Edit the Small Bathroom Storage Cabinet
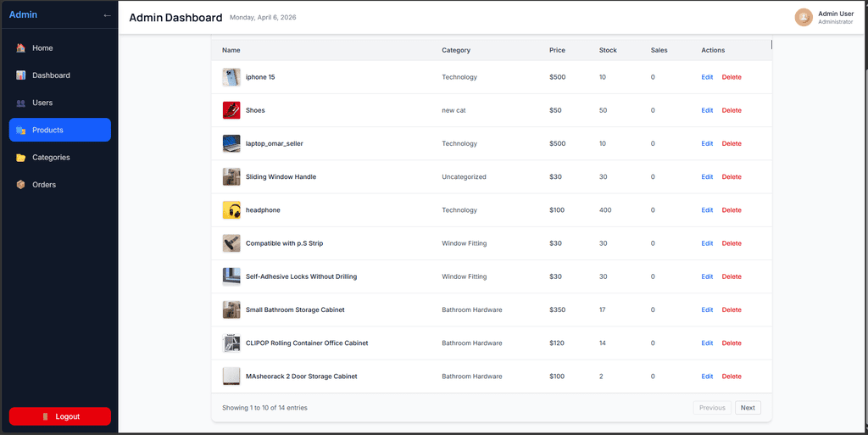Viewport: 868px width, 435px height. pos(707,310)
